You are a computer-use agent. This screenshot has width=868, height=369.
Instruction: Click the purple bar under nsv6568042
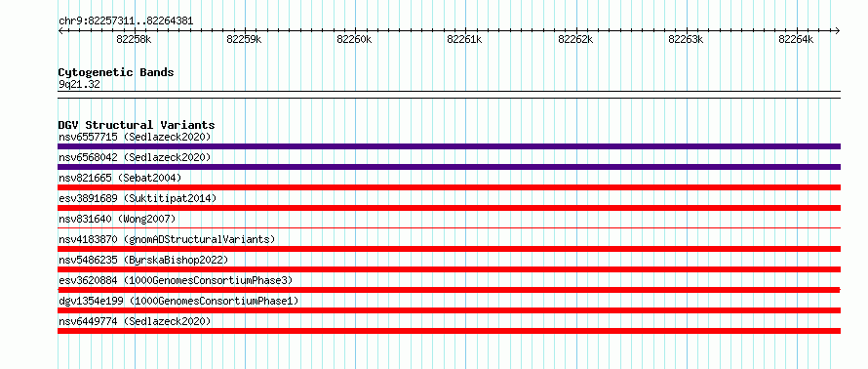(449, 167)
